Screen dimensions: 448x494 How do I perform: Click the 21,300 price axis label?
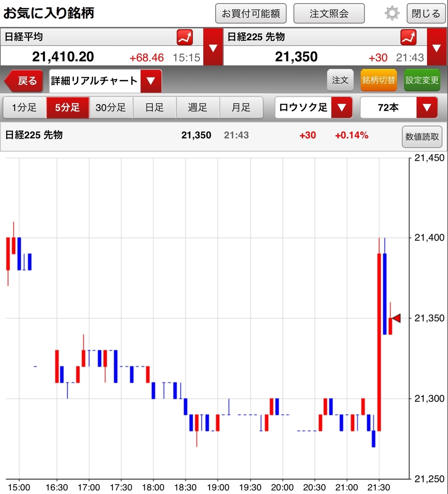[429, 398]
